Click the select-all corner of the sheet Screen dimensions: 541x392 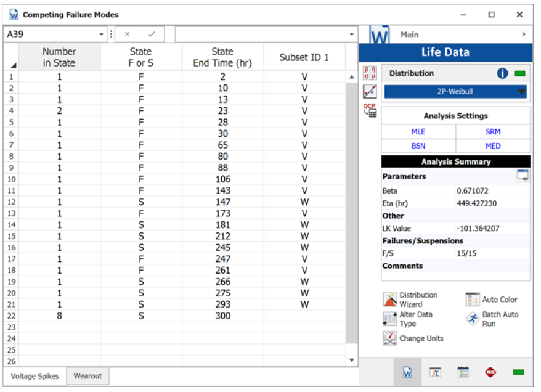coord(11,57)
